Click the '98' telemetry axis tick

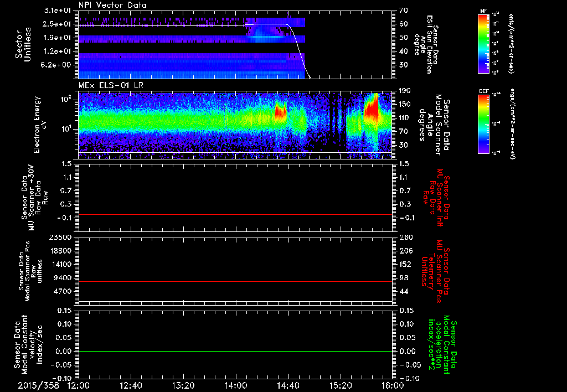pos(403,278)
